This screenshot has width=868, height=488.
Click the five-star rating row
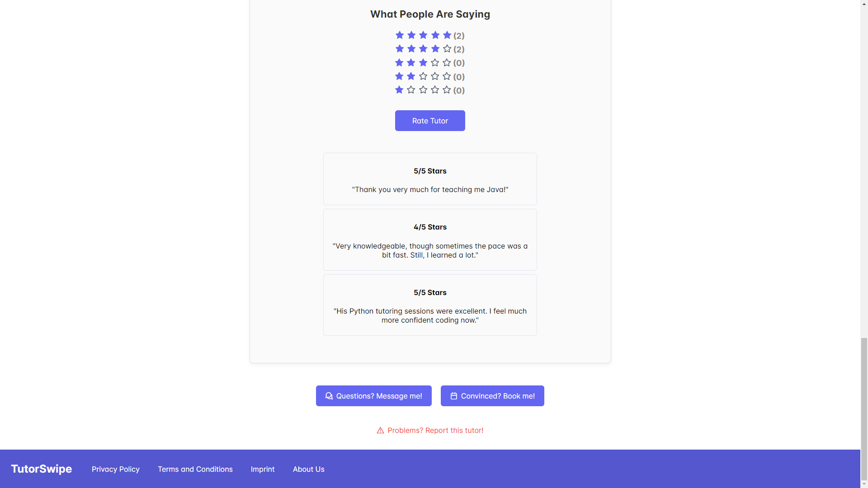pos(429,35)
